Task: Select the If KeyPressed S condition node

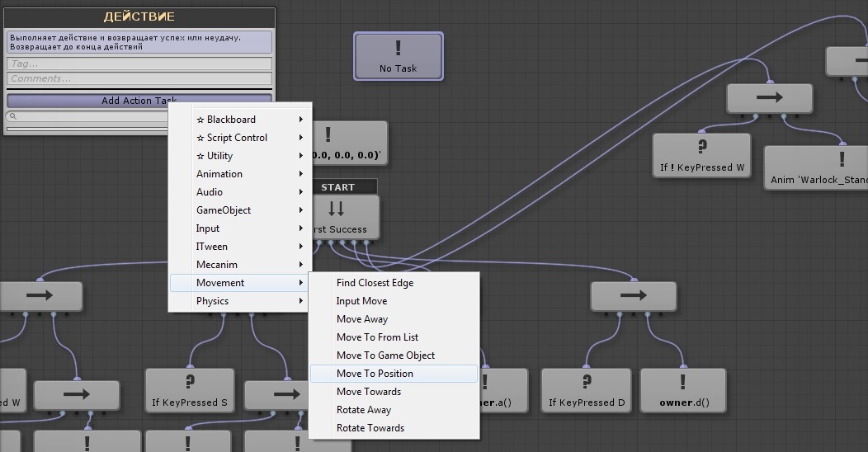Action: (x=189, y=391)
